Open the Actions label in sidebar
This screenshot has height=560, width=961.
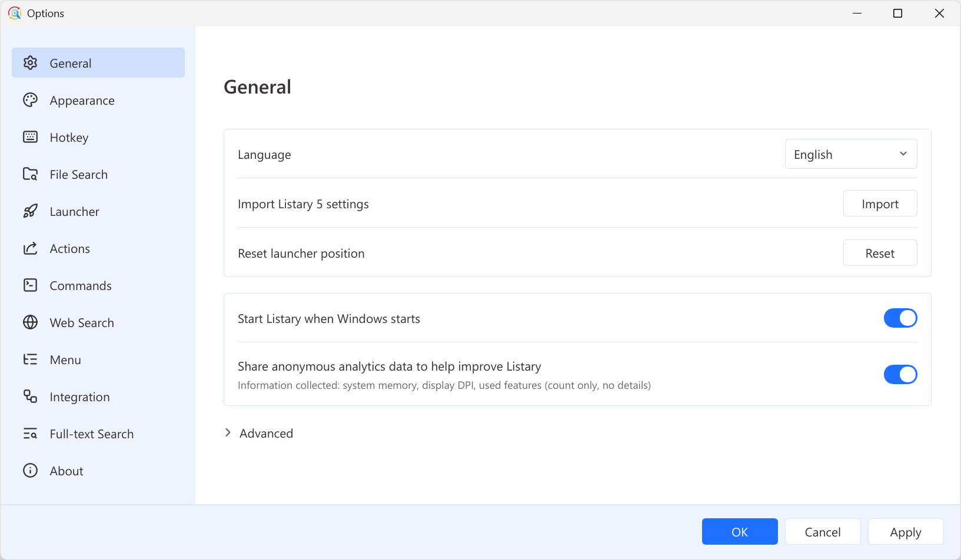(x=70, y=248)
